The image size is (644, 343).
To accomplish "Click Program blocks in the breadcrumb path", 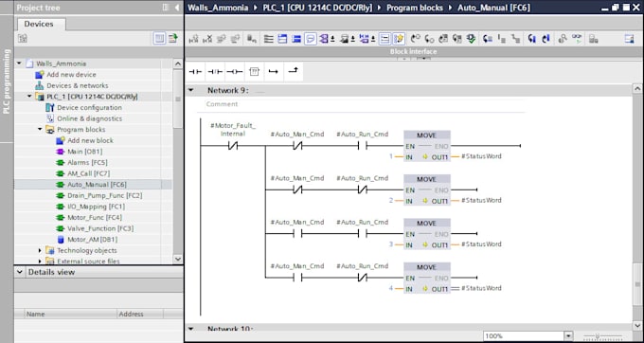I will [415, 8].
